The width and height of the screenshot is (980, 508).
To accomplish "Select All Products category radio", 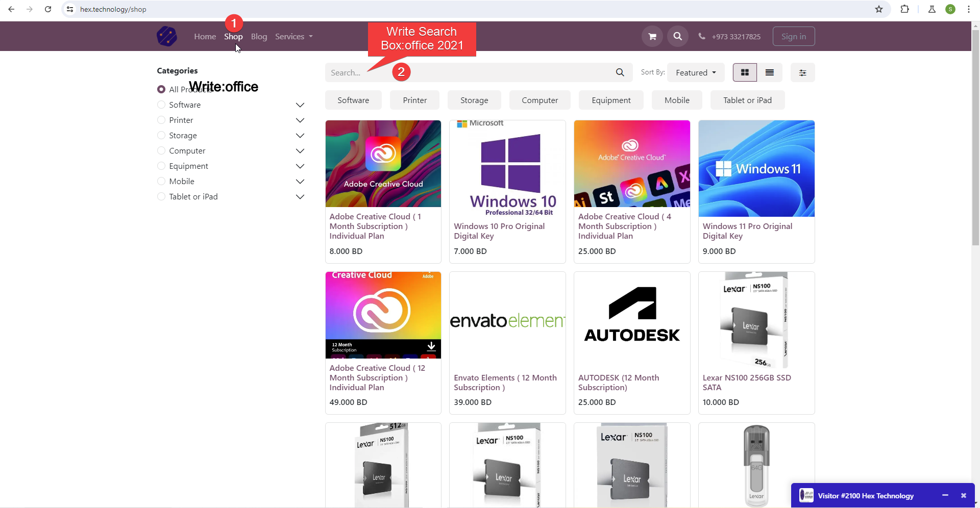I will 161,89.
